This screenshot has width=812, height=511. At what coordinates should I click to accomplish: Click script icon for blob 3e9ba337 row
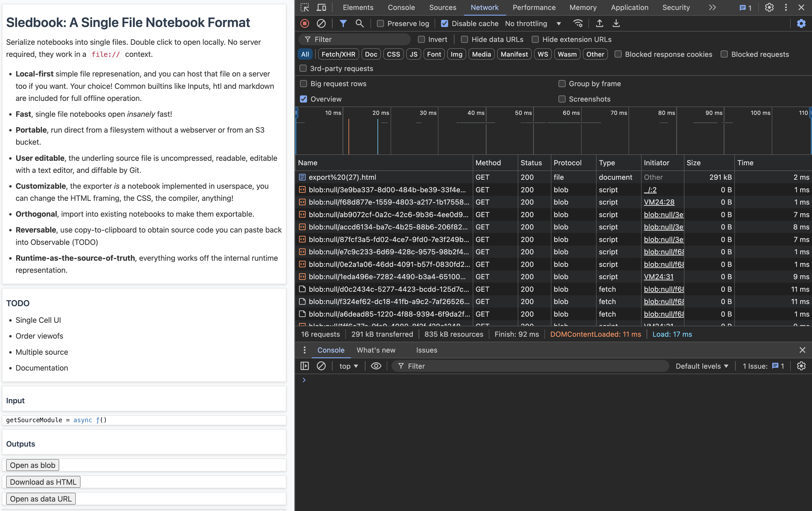302,190
